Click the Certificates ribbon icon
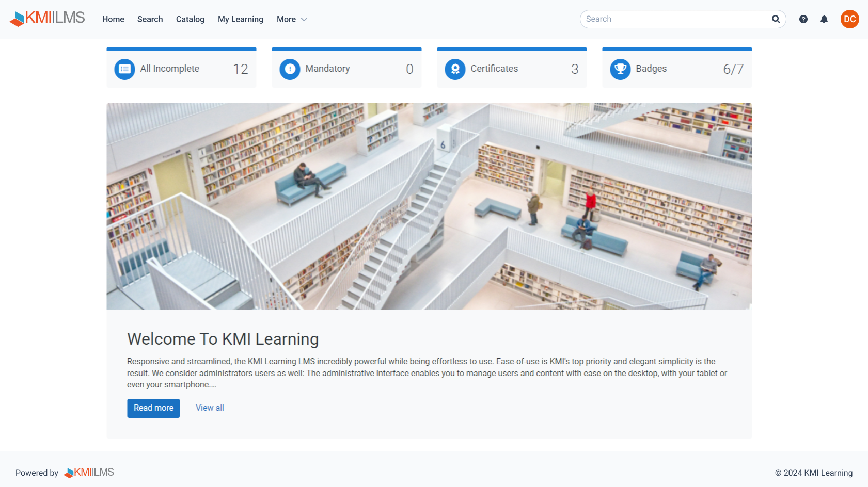 [x=455, y=69]
